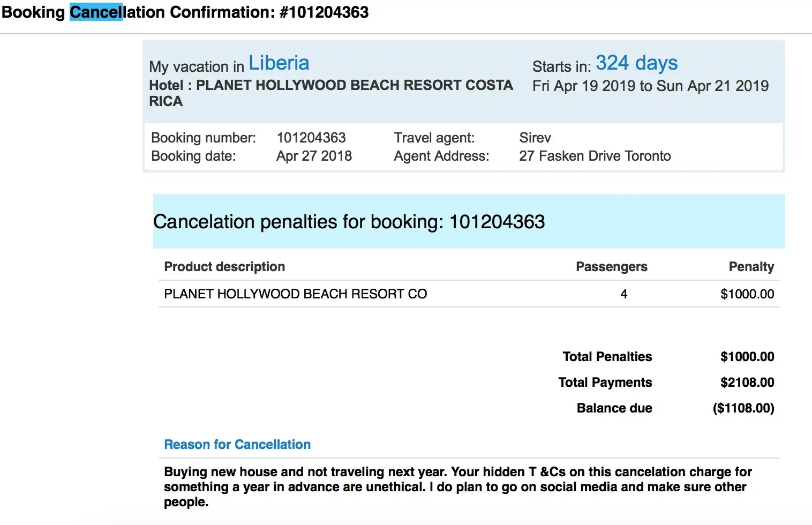Select the PLANET HOLLYWOOD BEACH RESORT CO row
The height and width of the screenshot is (525, 812).
point(295,294)
